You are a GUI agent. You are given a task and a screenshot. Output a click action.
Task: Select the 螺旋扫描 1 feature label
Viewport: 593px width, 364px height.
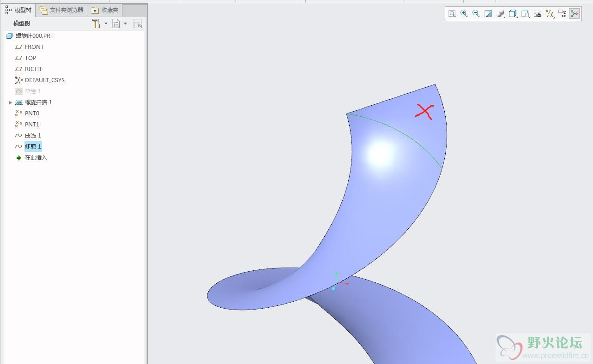[x=38, y=102]
